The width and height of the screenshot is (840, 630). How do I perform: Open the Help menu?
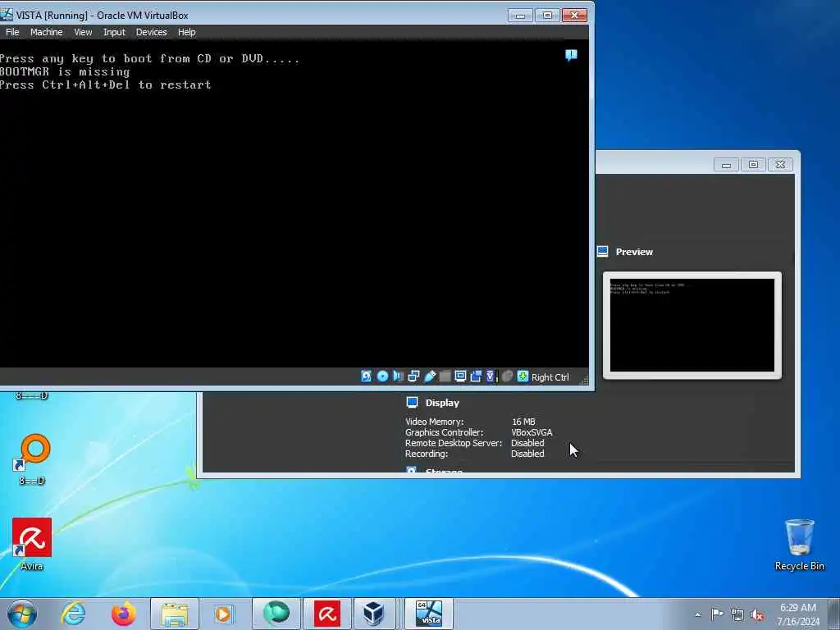[186, 32]
